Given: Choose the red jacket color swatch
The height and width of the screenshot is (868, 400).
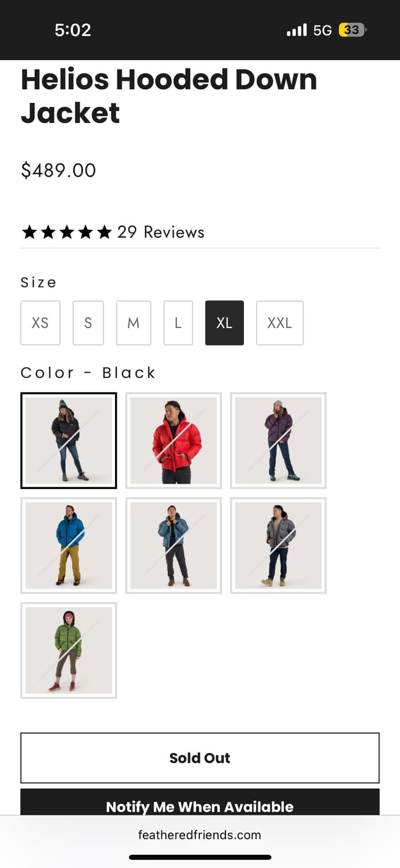Looking at the screenshot, I should tap(173, 440).
